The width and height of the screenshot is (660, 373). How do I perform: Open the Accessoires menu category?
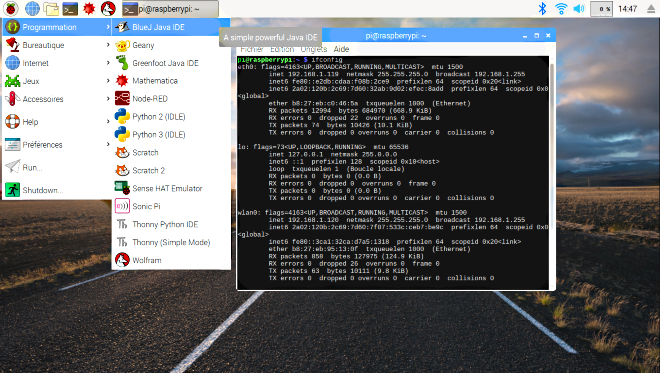click(57, 99)
